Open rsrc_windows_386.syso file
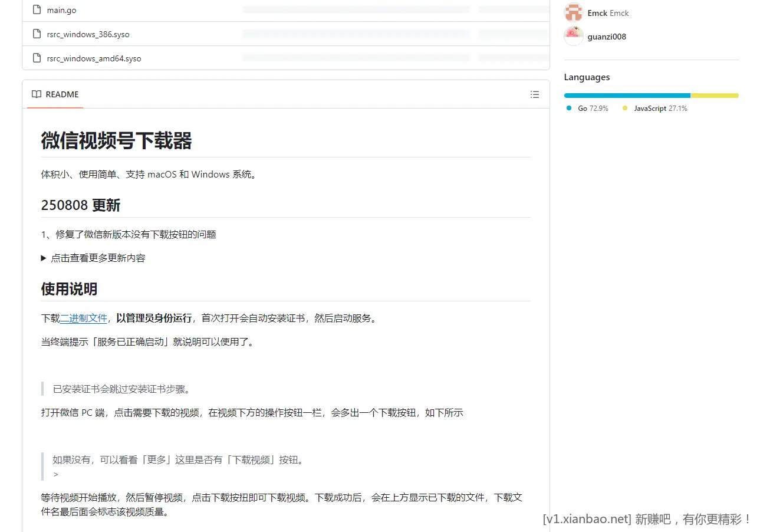 (88, 34)
